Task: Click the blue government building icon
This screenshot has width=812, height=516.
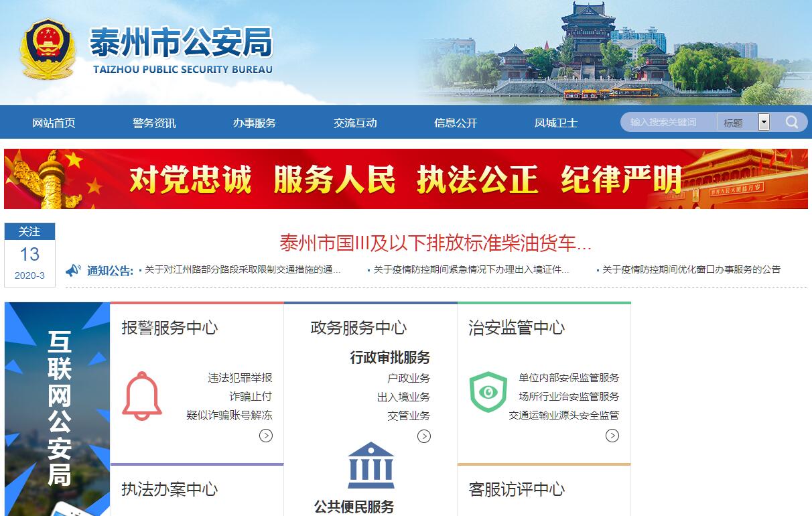Action: click(x=370, y=465)
